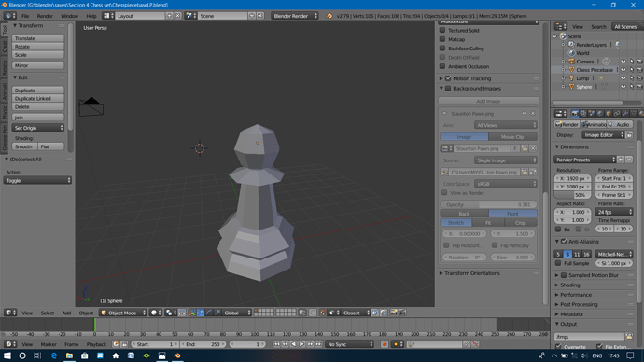Select the rotate manipulator arc icon
This screenshot has width=644, height=362.
click(209, 313)
